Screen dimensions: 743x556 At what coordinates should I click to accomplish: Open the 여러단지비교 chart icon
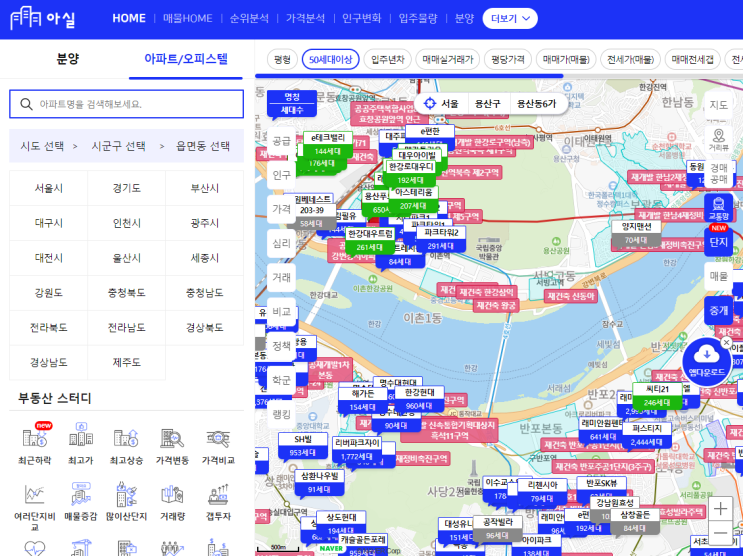35,494
